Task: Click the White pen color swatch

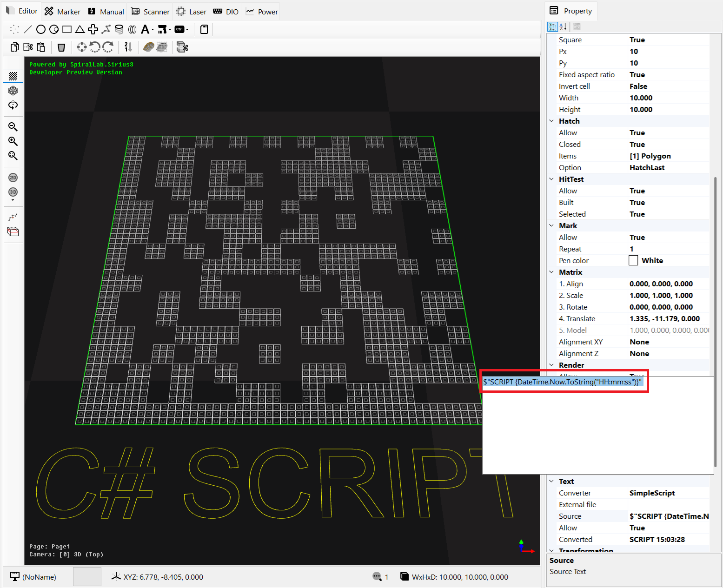Action: point(633,260)
